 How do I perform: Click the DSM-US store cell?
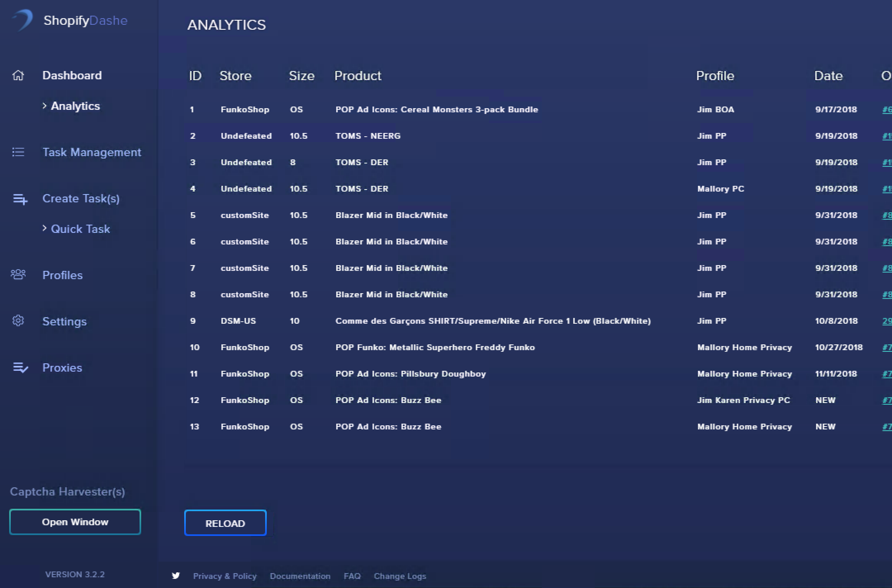238,321
